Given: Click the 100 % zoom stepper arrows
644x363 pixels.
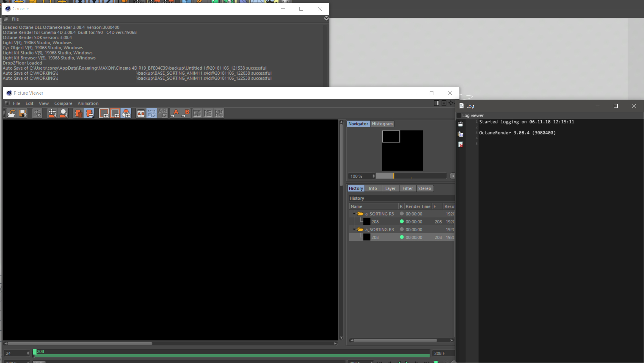Looking at the screenshot, I should click(x=373, y=176).
